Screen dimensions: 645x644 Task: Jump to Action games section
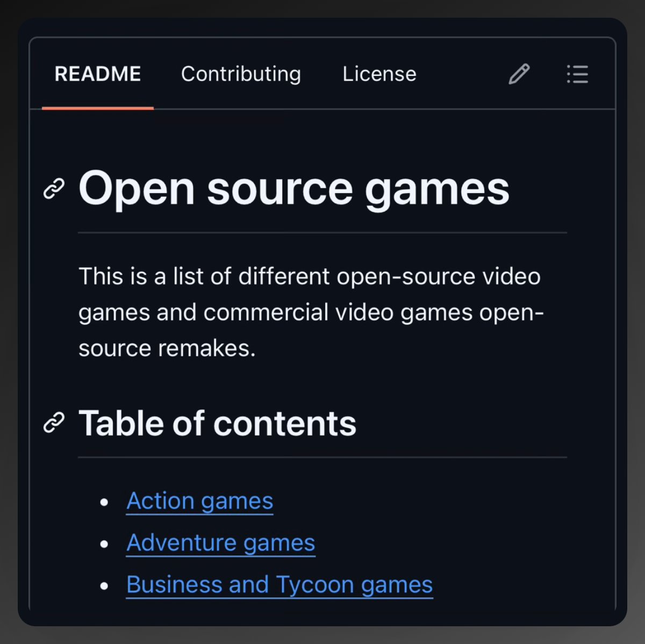(x=200, y=501)
